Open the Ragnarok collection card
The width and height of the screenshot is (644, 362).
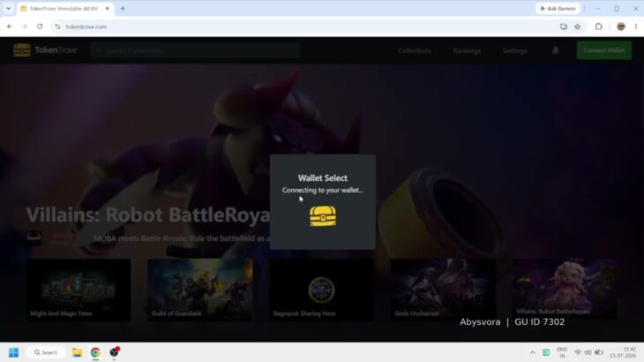pyautogui.click(x=322, y=290)
